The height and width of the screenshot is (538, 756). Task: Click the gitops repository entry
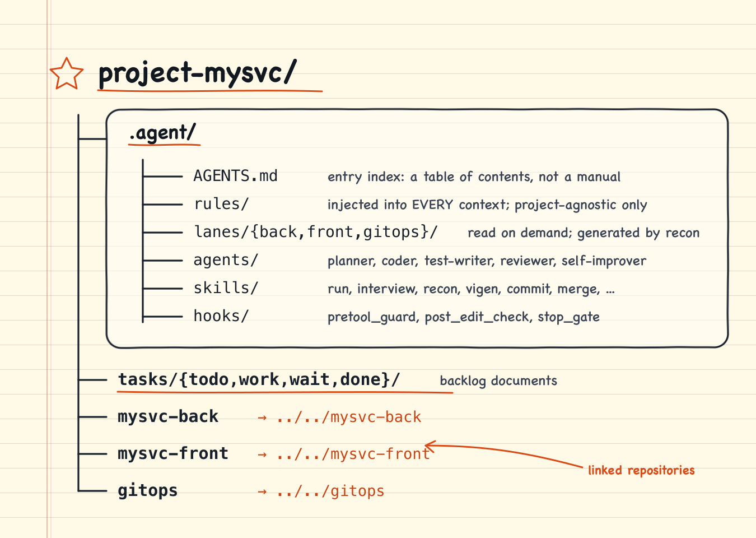[147, 490]
